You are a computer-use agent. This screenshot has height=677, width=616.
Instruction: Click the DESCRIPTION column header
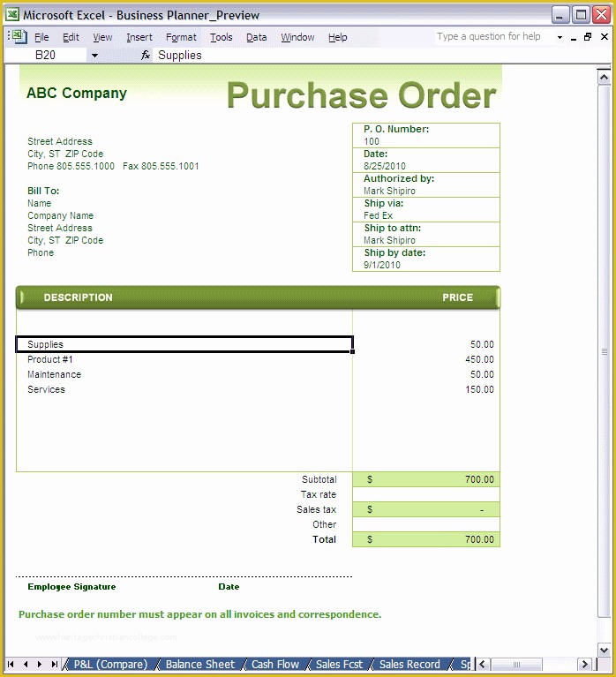(79, 297)
